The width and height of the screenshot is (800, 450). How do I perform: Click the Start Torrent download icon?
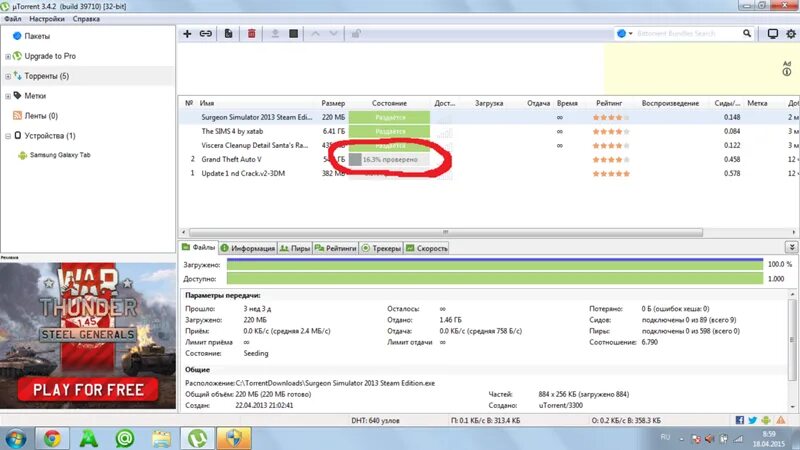click(275, 34)
